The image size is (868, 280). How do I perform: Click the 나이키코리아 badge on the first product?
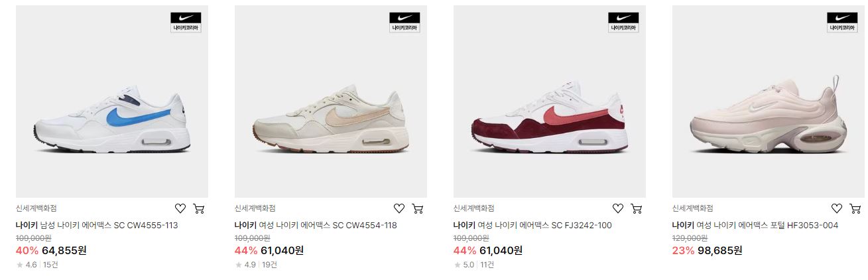pyautogui.click(x=186, y=23)
